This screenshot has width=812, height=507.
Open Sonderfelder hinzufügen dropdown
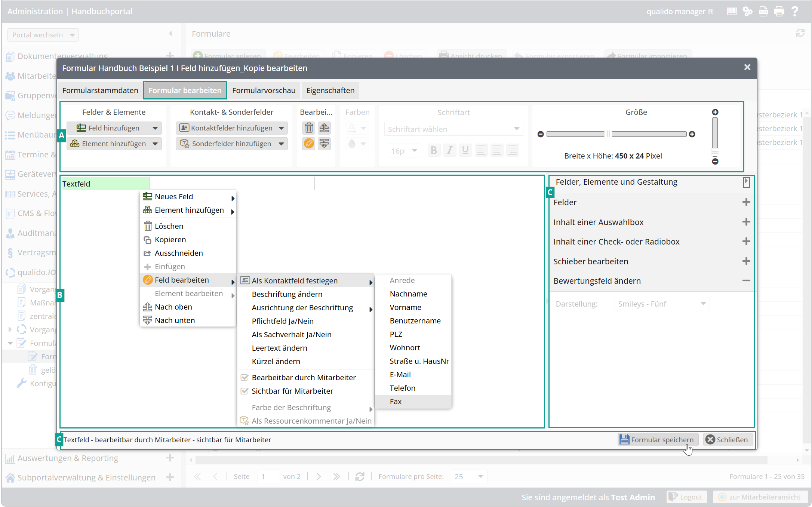[x=232, y=144]
